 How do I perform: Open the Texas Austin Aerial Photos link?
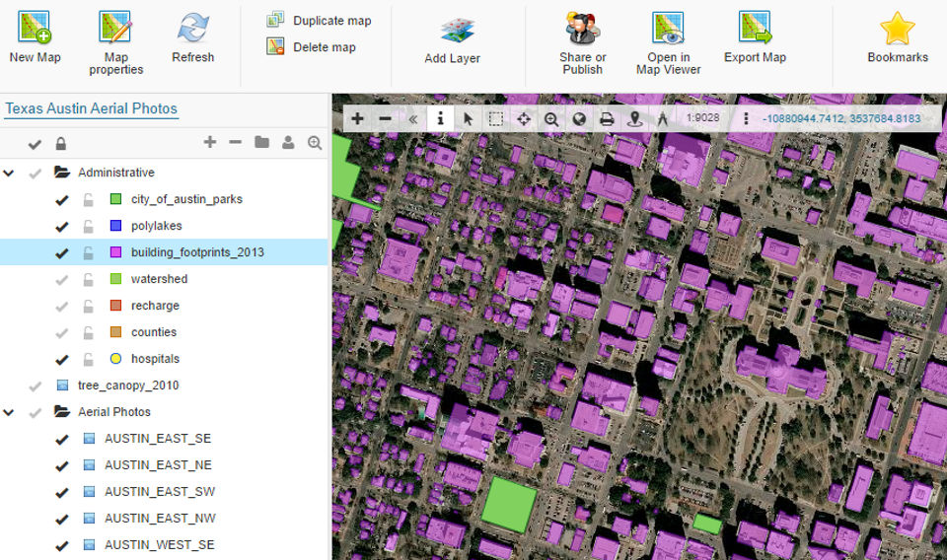pos(91,109)
